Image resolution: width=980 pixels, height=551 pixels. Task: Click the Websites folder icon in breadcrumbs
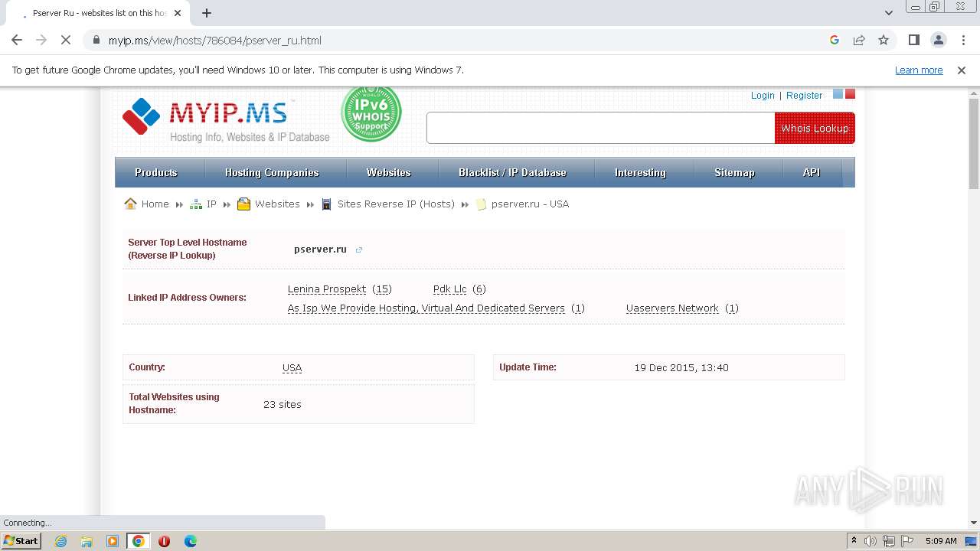pos(244,204)
